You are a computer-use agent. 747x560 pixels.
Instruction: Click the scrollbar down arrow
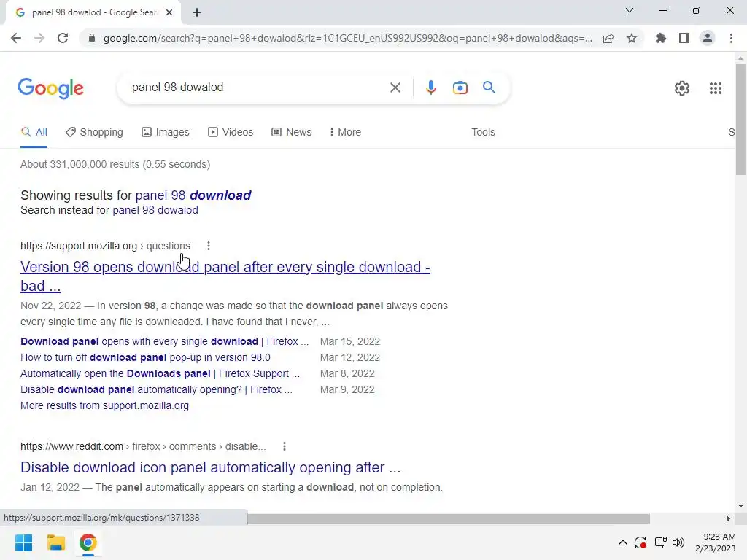(x=740, y=506)
